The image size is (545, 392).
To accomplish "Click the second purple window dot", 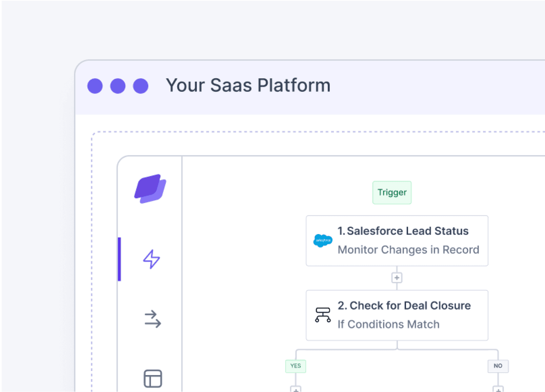I will click(118, 86).
